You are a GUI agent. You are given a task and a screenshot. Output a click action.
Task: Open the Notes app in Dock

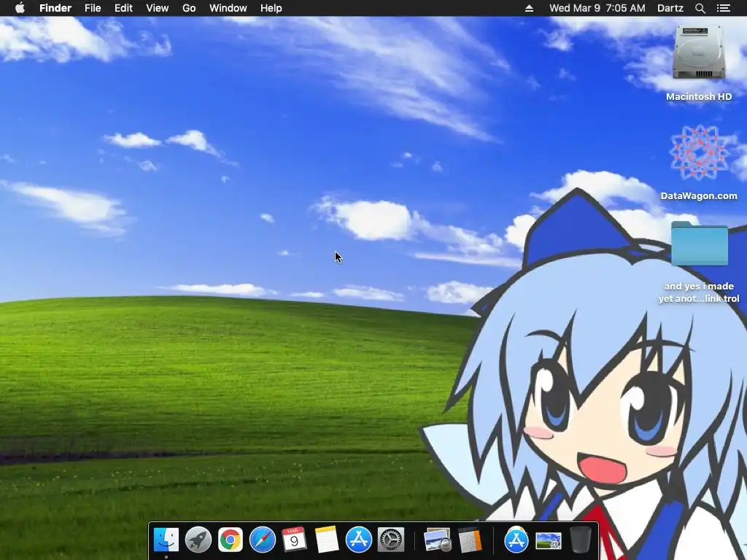[x=326, y=540]
